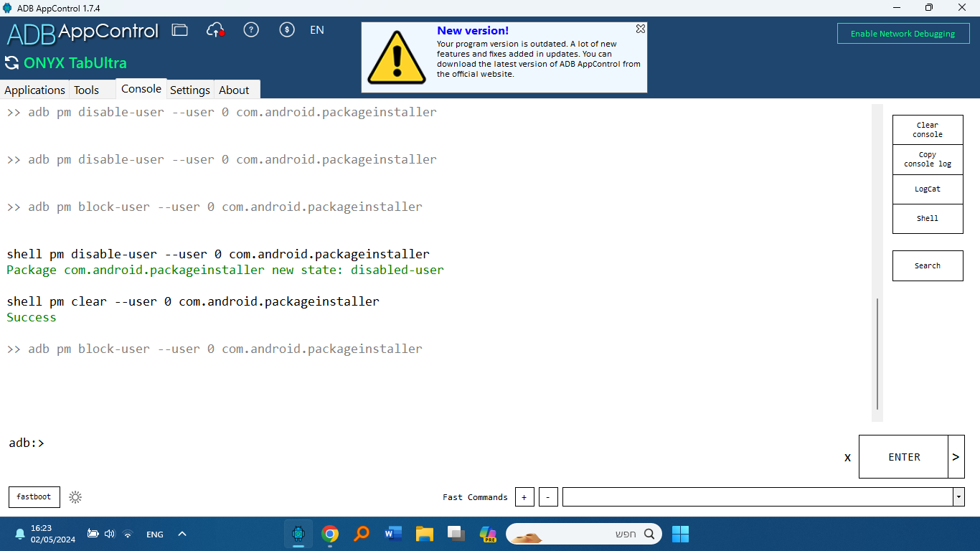Open help question mark icon
980x551 pixels.
click(251, 30)
